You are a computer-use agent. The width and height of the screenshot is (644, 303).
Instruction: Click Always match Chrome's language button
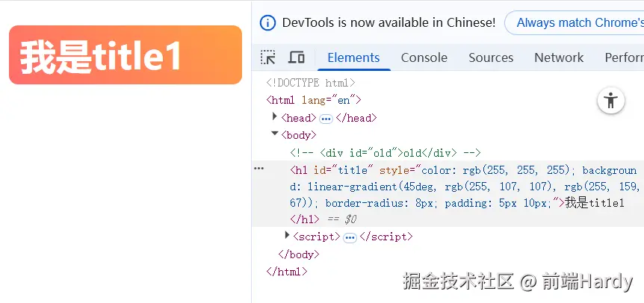[575, 22]
